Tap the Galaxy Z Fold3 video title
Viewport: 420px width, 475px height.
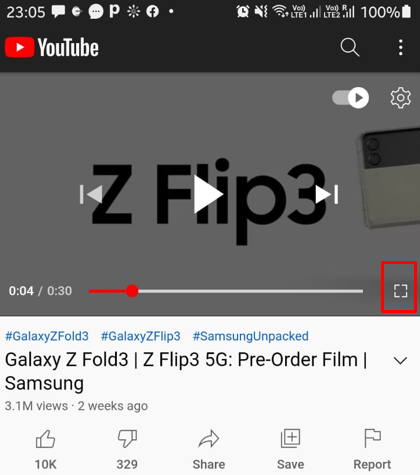tap(186, 371)
